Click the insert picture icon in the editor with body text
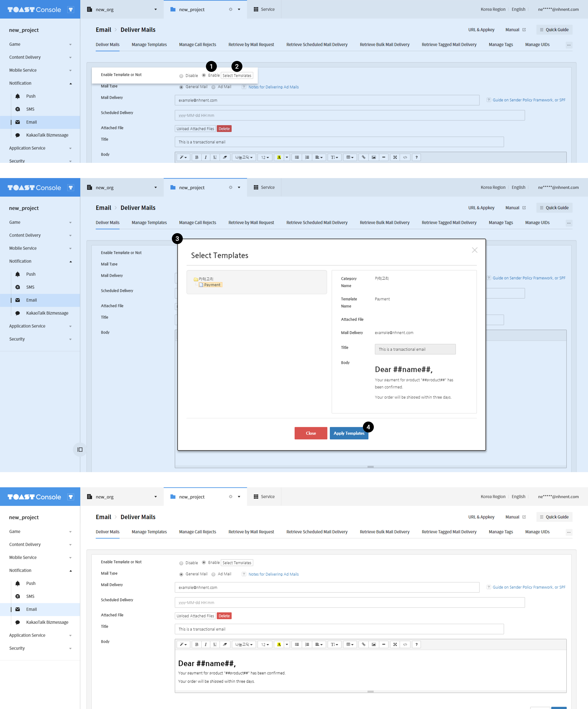 (x=373, y=644)
